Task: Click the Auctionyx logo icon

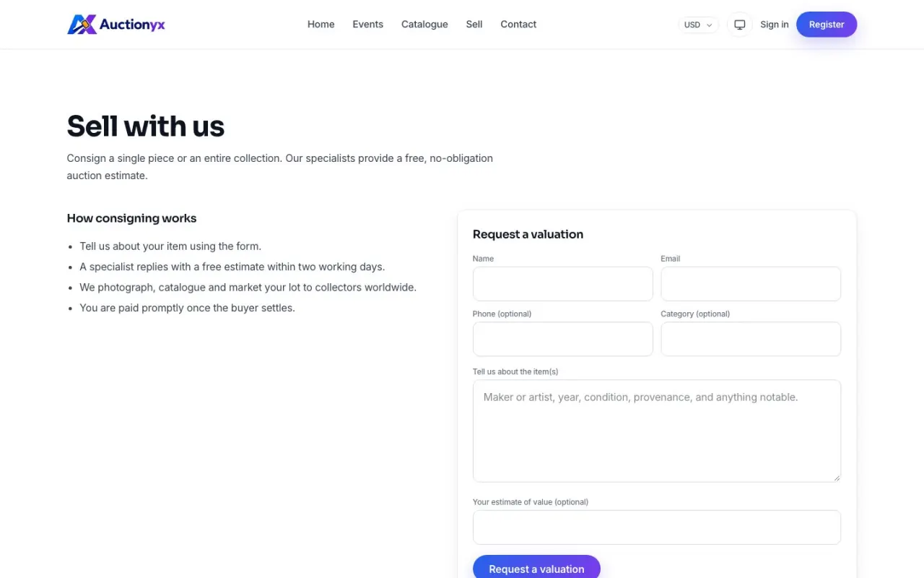Action: click(82, 25)
